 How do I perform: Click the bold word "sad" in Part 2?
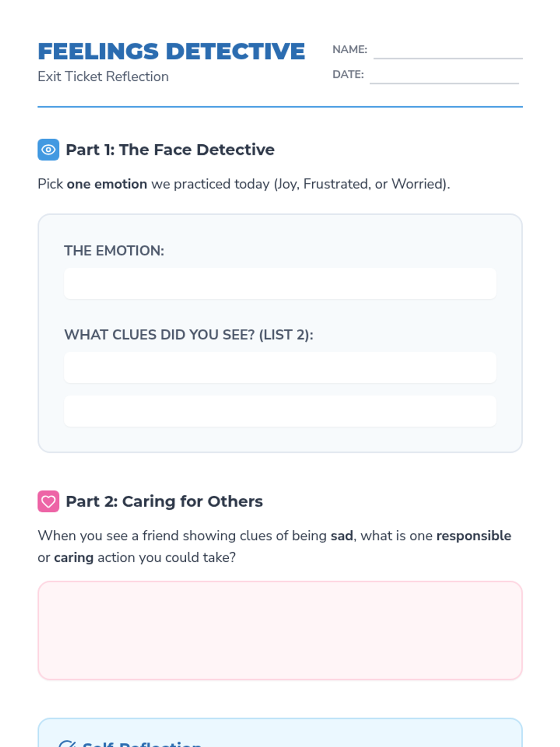click(x=342, y=536)
